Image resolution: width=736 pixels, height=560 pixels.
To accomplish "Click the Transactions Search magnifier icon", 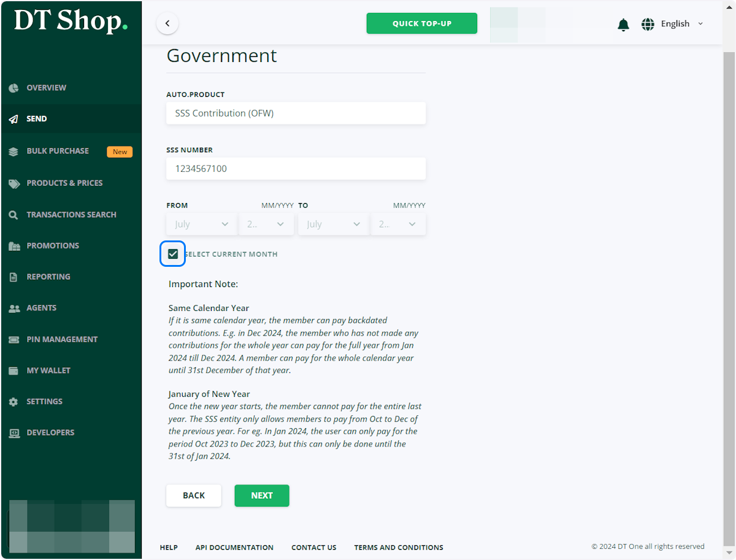I will tap(13, 215).
